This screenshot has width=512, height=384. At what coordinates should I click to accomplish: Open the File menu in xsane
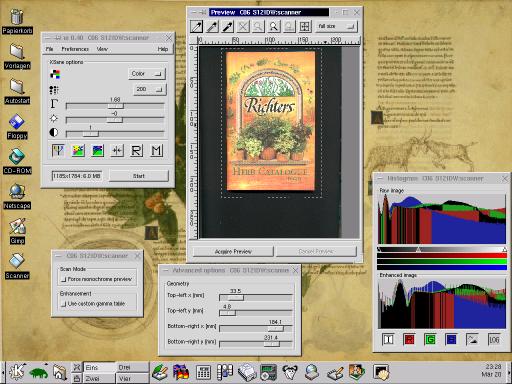(49, 49)
